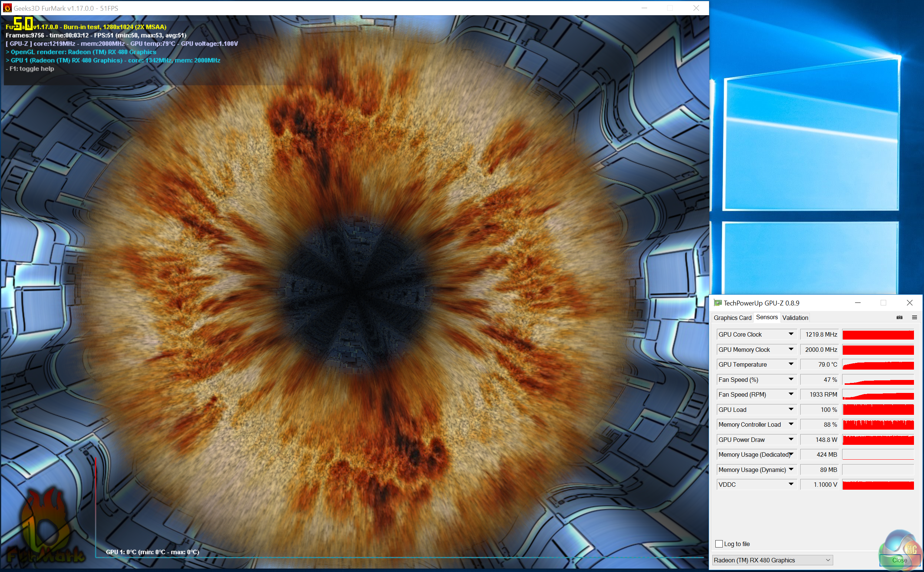
Task: Click the FurMark title bar flame icon
Action: click(x=7, y=8)
